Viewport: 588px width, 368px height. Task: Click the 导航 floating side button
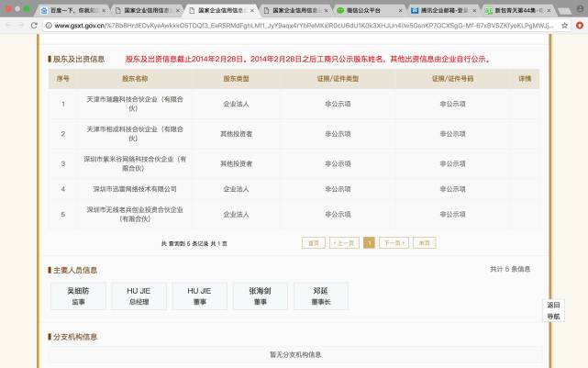click(x=553, y=317)
